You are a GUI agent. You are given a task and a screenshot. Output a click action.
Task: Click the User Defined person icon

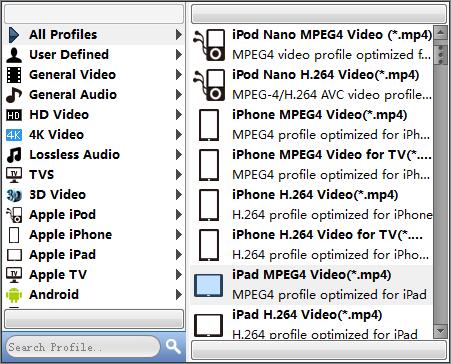click(14, 55)
